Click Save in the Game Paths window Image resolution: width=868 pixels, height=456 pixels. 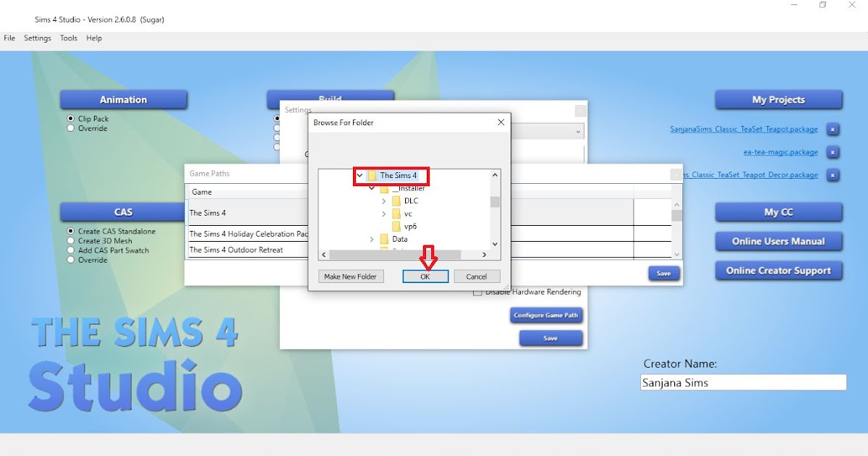click(x=664, y=274)
